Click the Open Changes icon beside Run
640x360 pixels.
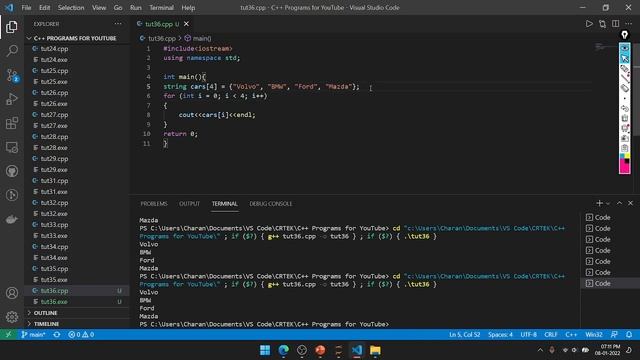coord(602,24)
